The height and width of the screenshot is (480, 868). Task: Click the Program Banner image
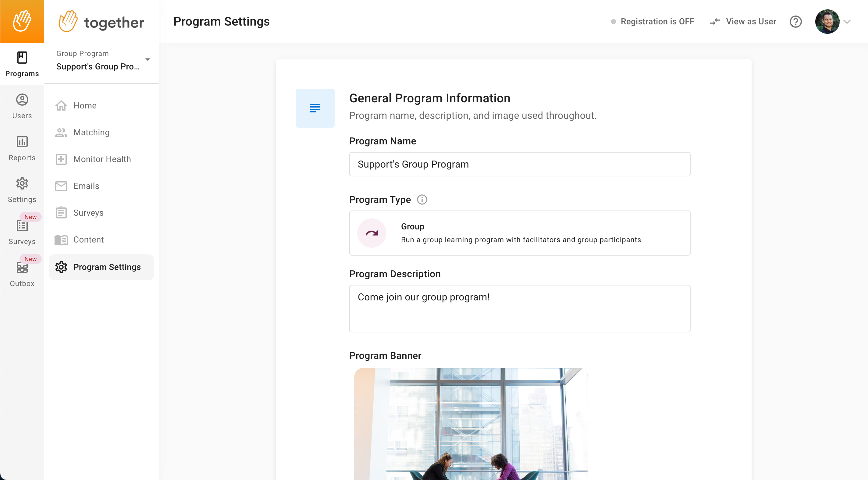471,423
